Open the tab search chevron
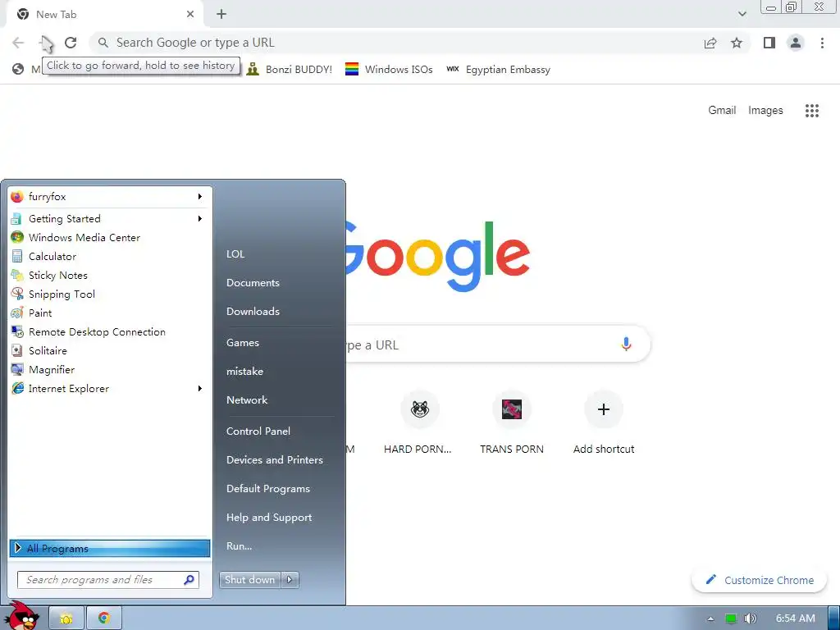The width and height of the screenshot is (840, 630). pos(742,15)
